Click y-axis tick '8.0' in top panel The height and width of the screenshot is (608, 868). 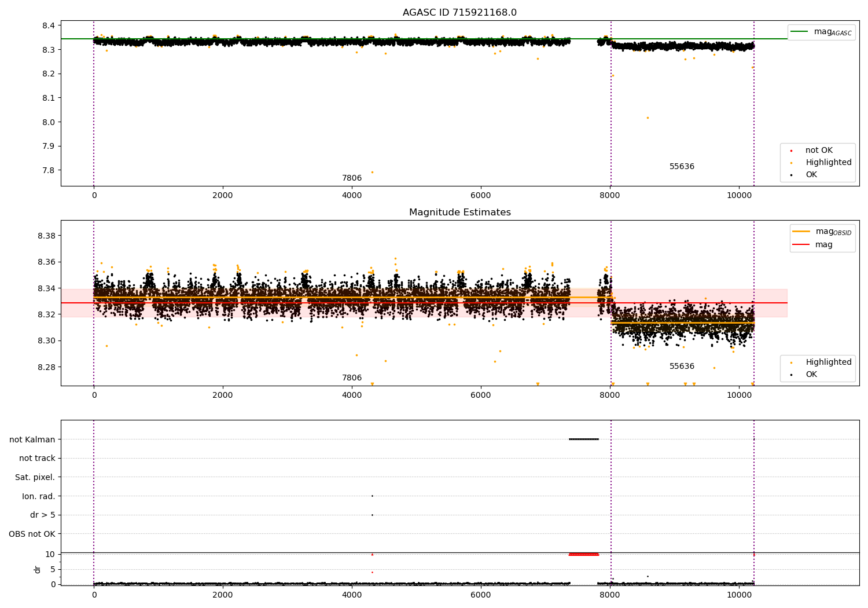pyautogui.click(x=49, y=122)
